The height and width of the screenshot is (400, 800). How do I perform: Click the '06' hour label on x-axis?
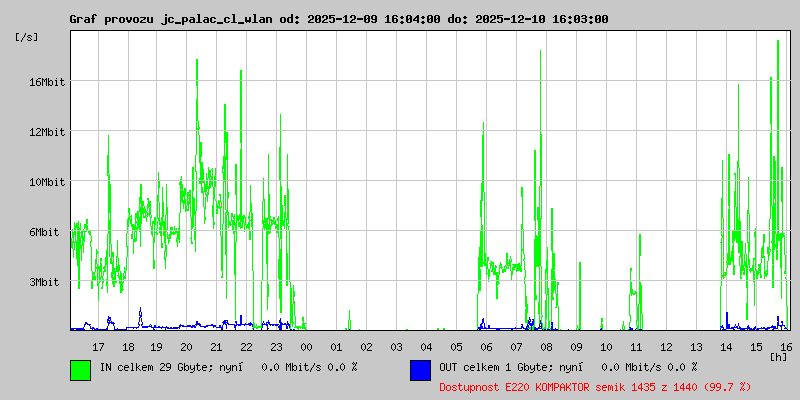(x=486, y=347)
